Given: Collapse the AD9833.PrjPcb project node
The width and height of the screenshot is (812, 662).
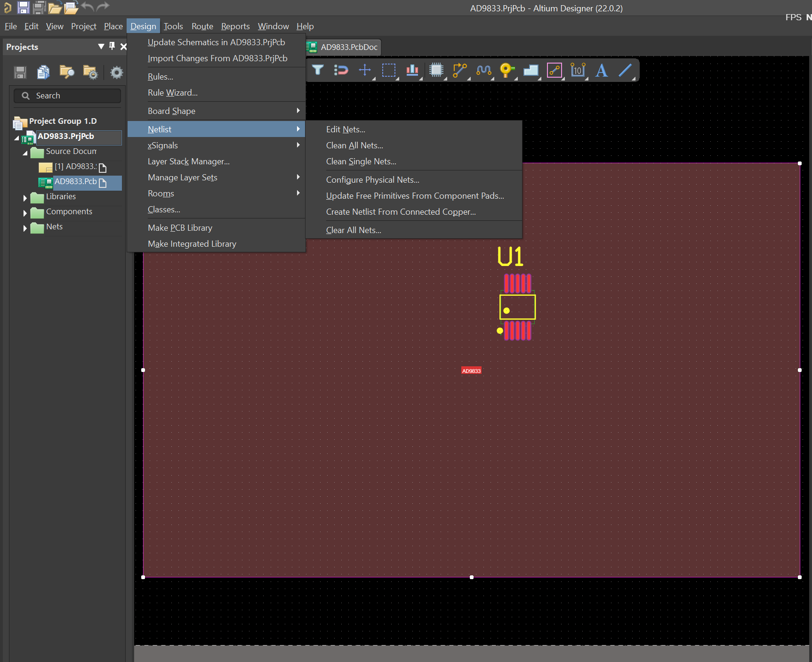Looking at the screenshot, I should (17, 138).
